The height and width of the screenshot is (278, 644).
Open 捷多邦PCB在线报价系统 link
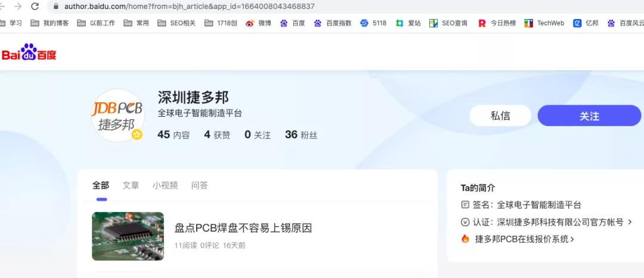point(524,239)
